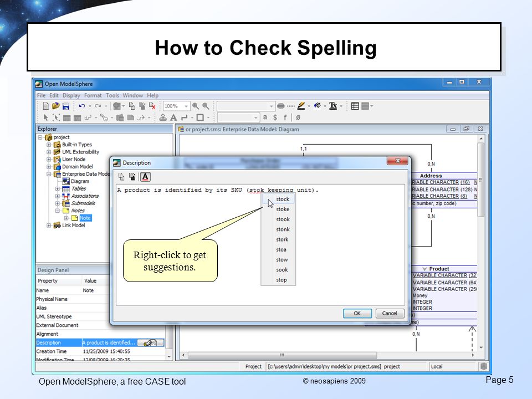Screen dimensions: 532x399
Task: Open the Help menu
Action: [153, 95]
